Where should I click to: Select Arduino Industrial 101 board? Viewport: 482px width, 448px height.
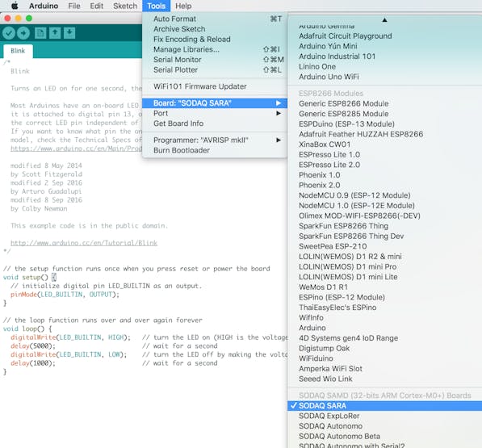point(385,57)
